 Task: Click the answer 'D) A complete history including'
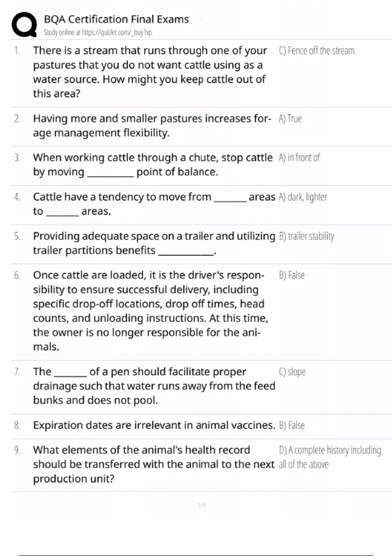330,450
